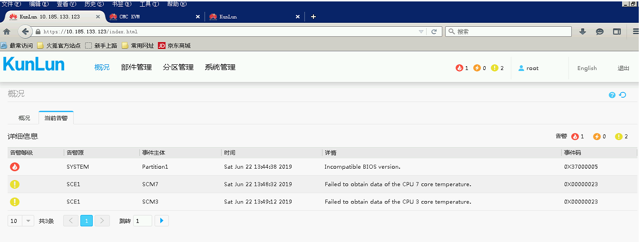Click the KunLun logo

coord(34,64)
